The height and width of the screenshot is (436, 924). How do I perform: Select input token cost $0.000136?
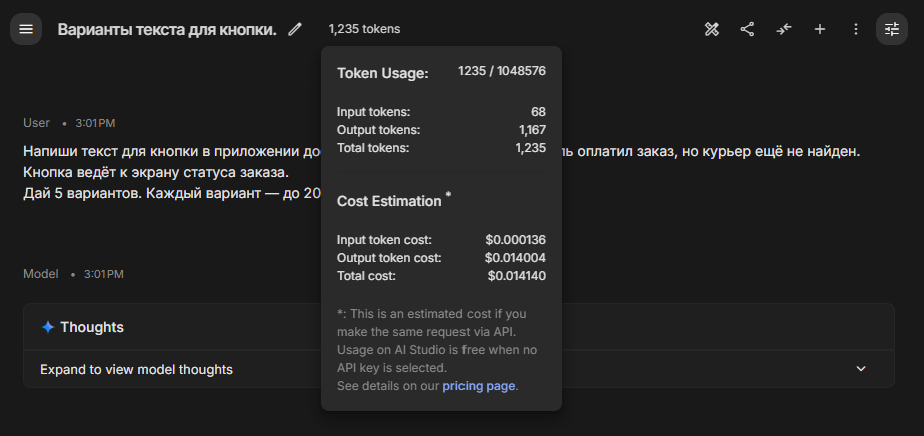[x=516, y=240]
